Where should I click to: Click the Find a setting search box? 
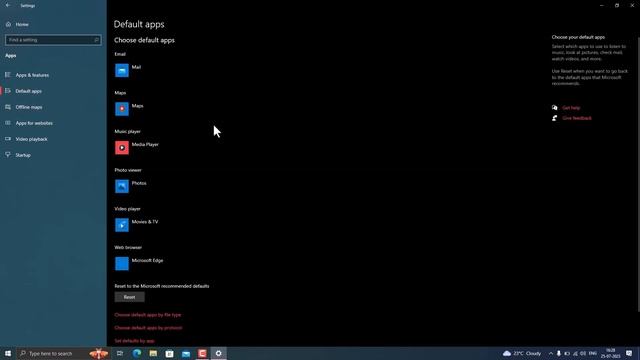tap(53, 40)
